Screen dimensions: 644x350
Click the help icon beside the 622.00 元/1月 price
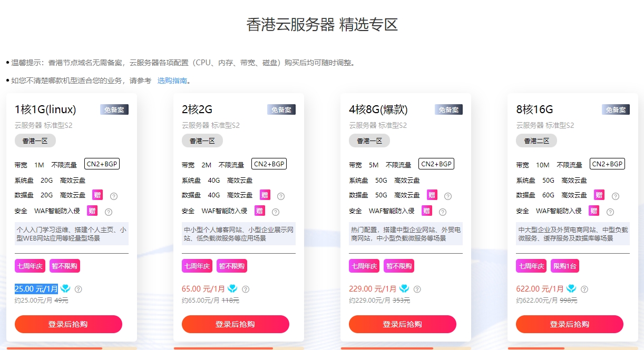(x=584, y=289)
